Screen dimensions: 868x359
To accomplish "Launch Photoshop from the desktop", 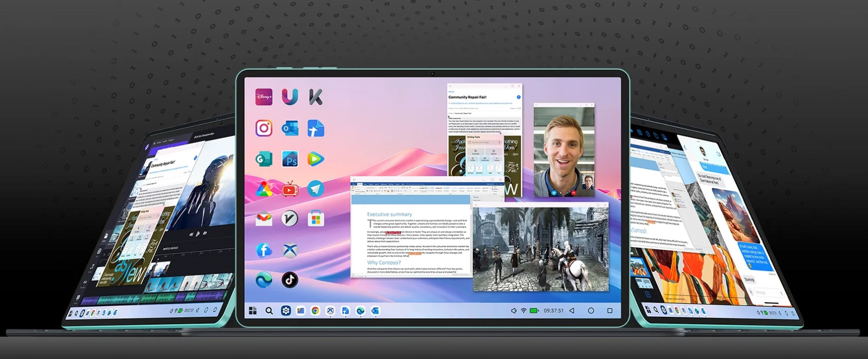I will pyautogui.click(x=290, y=159).
